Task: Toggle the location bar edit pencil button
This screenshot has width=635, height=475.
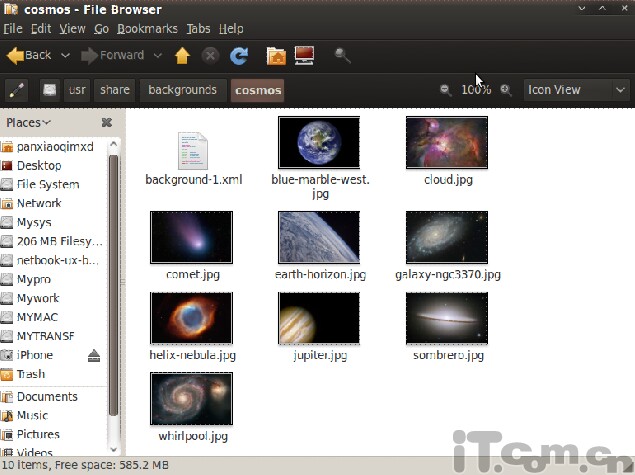Action: click(17, 90)
